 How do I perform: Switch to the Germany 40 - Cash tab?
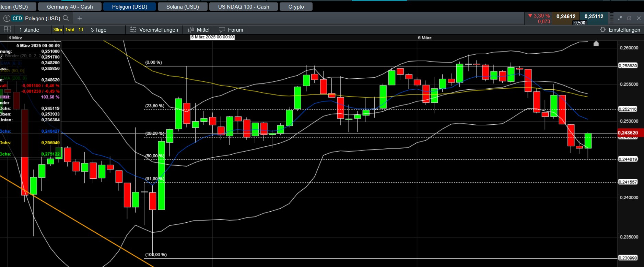(70, 7)
